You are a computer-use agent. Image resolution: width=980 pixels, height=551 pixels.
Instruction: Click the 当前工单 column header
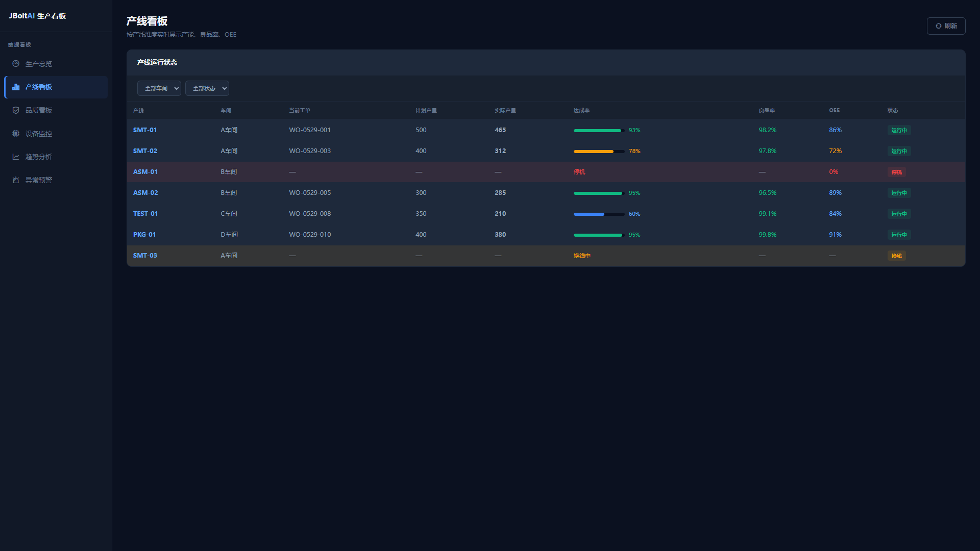tap(300, 111)
